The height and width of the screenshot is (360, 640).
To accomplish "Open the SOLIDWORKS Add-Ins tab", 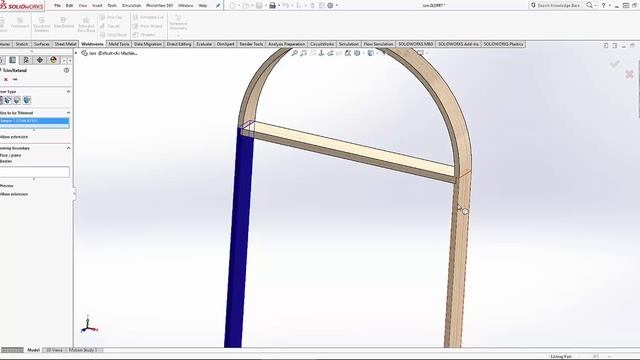I will click(458, 44).
